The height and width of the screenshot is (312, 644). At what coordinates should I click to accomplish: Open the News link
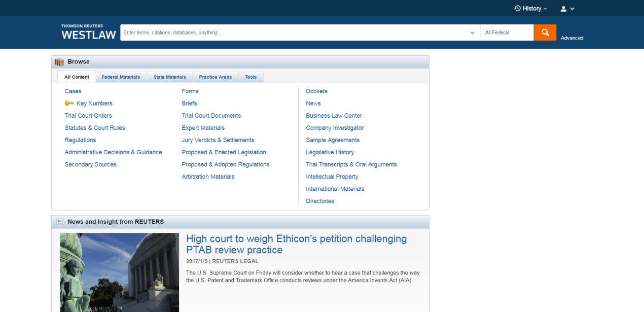click(x=313, y=103)
